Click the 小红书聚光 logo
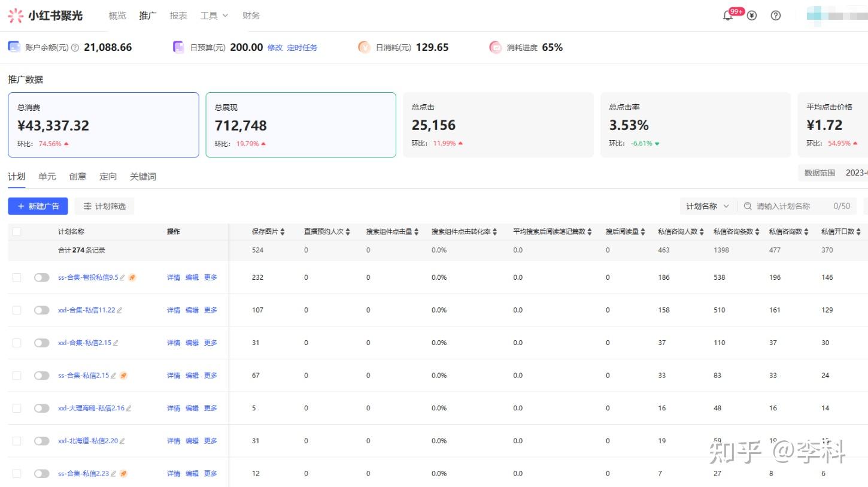868x487 pixels. (x=45, y=16)
